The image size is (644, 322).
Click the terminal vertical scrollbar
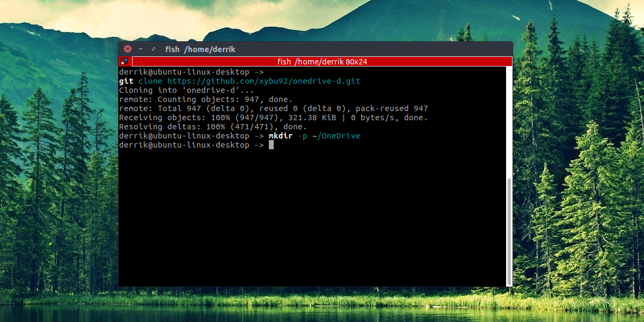pos(509,231)
